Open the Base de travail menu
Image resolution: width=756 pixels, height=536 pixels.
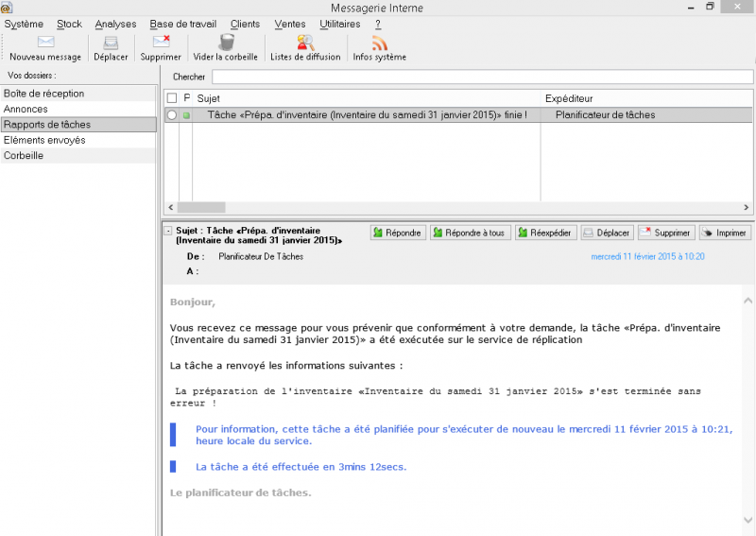182,25
